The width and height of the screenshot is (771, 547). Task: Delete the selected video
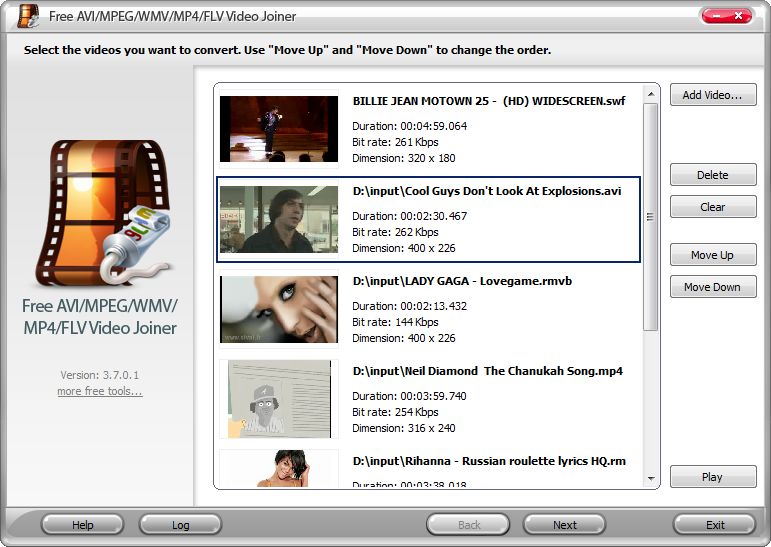(x=713, y=175)
